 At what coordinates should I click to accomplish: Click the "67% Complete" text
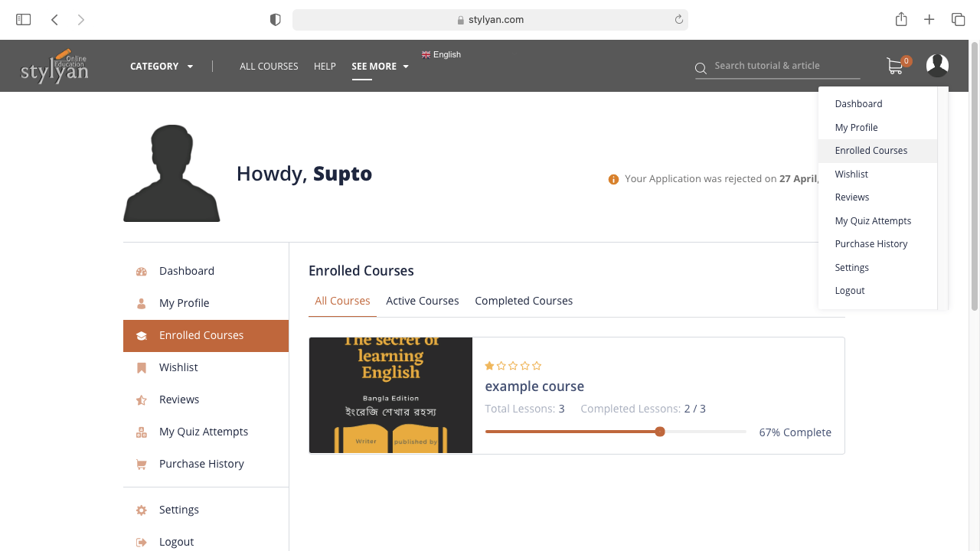(795, 432)
